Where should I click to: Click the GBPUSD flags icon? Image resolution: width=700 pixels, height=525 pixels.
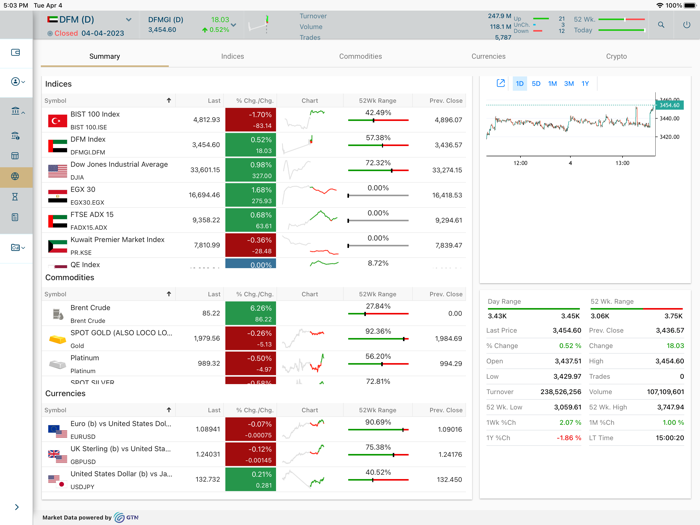[58, 456]
